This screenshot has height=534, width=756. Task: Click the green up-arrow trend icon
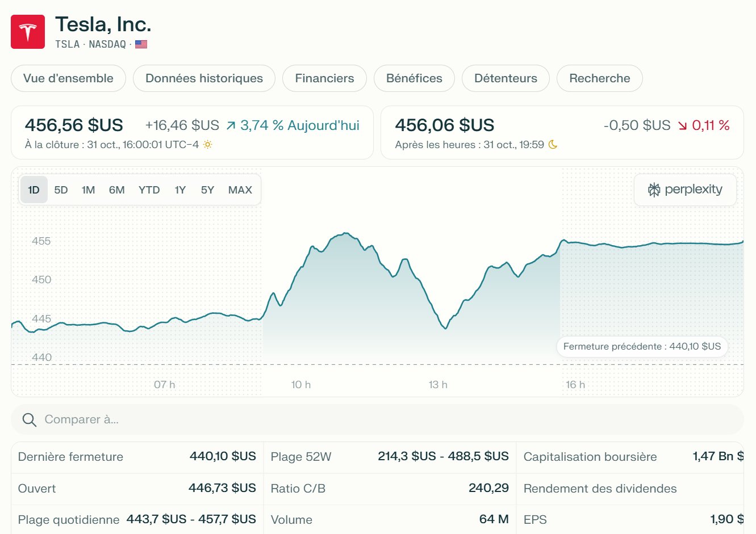point(231,125)
